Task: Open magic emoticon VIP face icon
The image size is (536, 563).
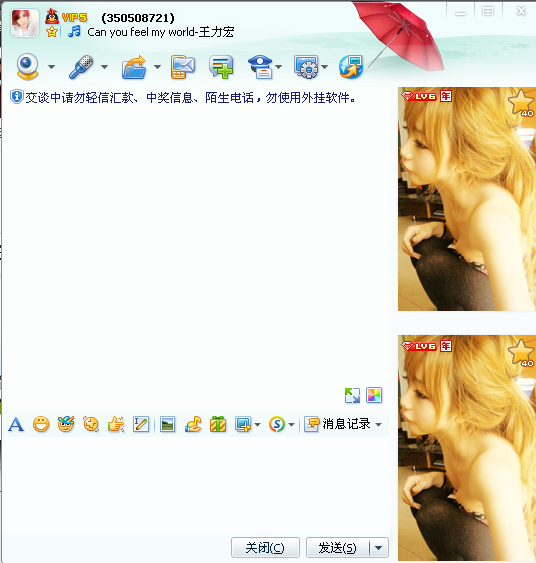Action: click(x=66, y=424)
